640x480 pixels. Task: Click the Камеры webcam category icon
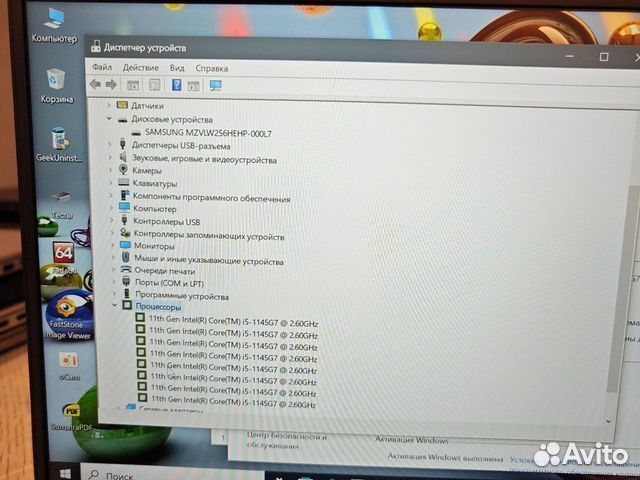[123, 169]
